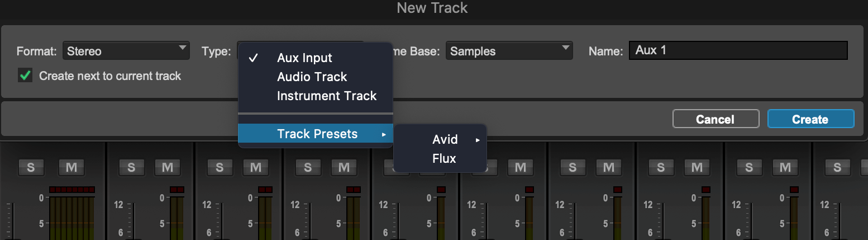
Task: Mute the third mixer channel
Action: (x=255, y=167)
